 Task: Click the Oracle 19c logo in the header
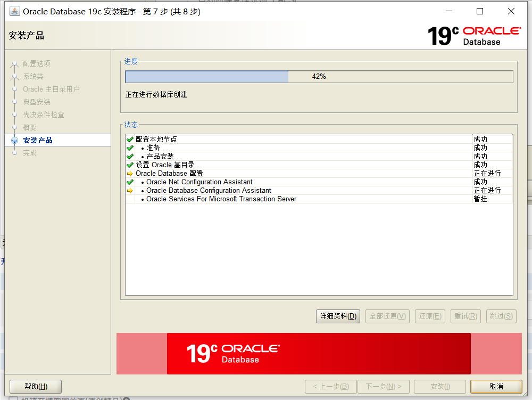474,36
